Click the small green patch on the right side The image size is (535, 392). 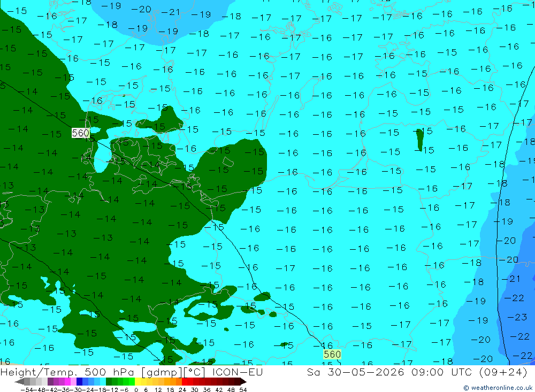click(419, 140)
